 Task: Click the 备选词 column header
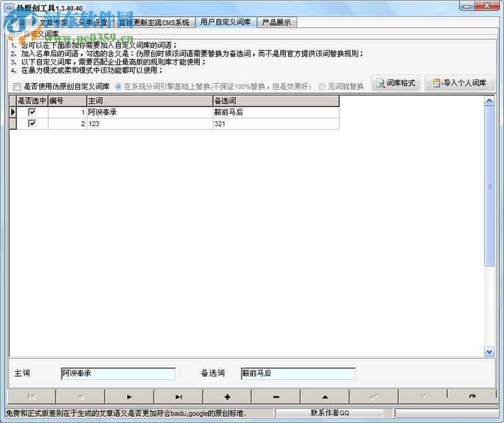click(276, 101)
